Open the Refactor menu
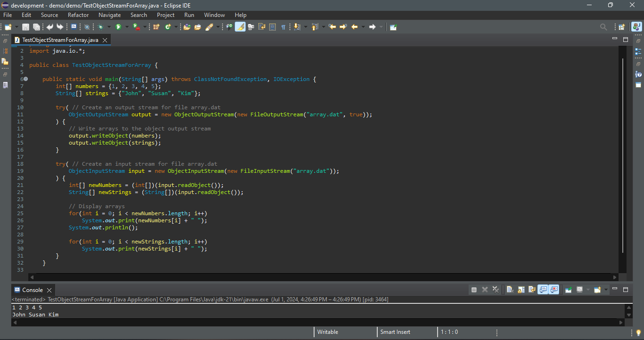The width and height of the screenshot is (644, 340). pyautogui.click(x=78, y=15)
